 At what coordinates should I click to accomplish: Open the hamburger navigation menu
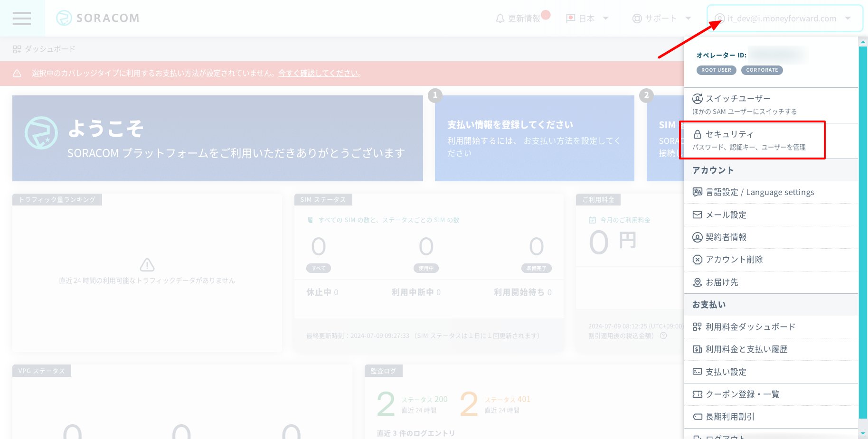pos(22,19)
